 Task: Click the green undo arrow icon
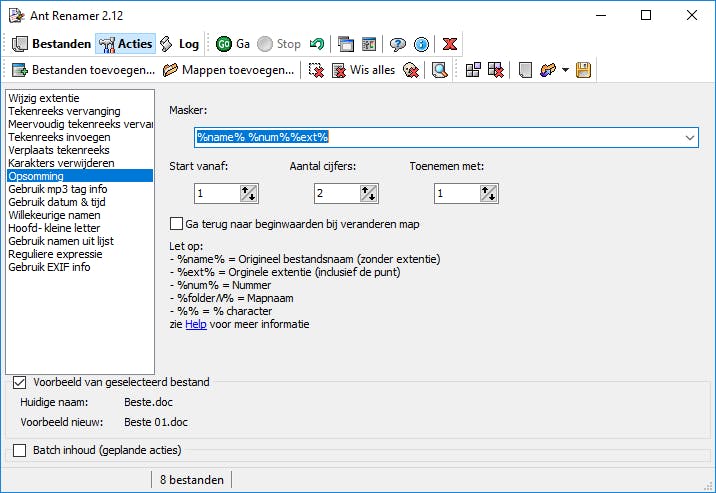(316, 44)
